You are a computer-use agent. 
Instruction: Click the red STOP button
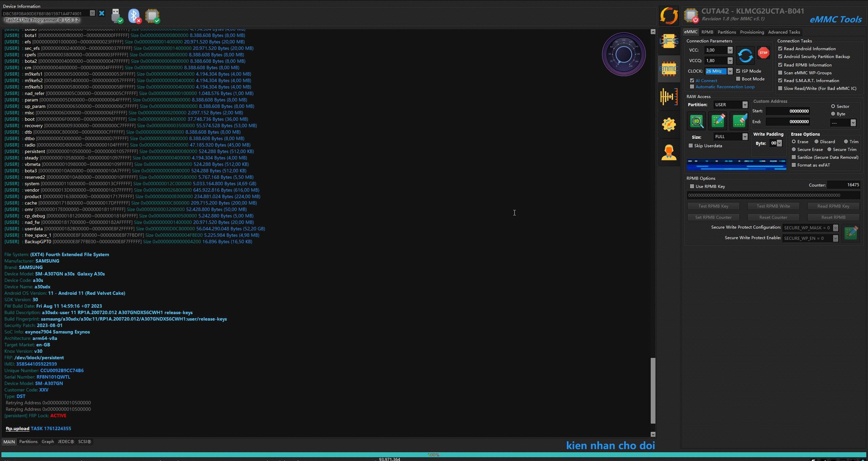[x=763, y=53]
